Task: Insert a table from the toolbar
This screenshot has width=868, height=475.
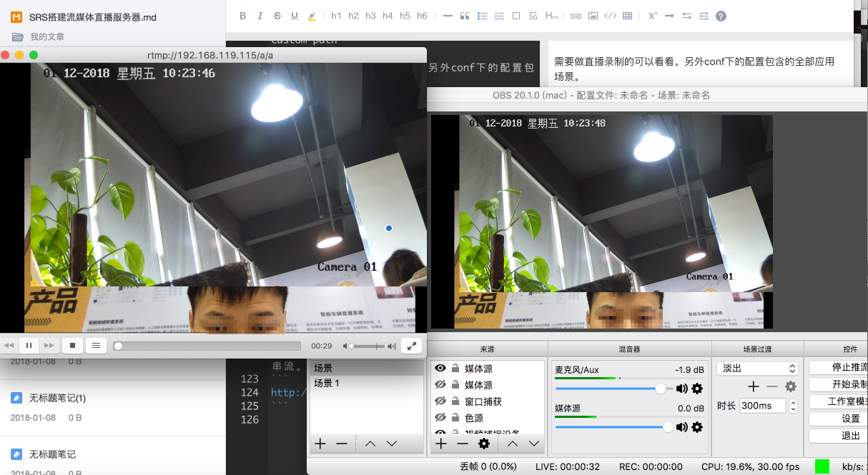Action: coord(627,16)
